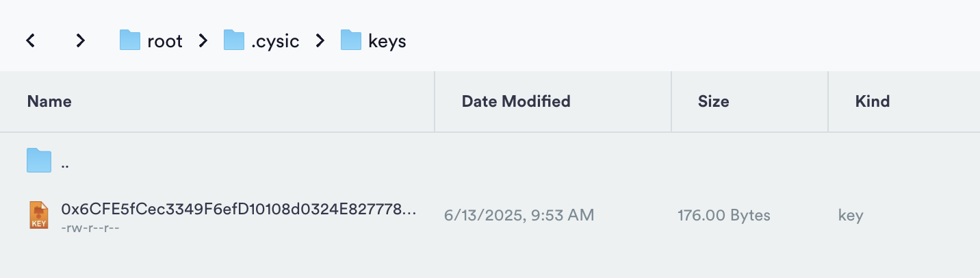Expand the chevron between root and .cysic
980x278 pixels.
pos(203,41)
